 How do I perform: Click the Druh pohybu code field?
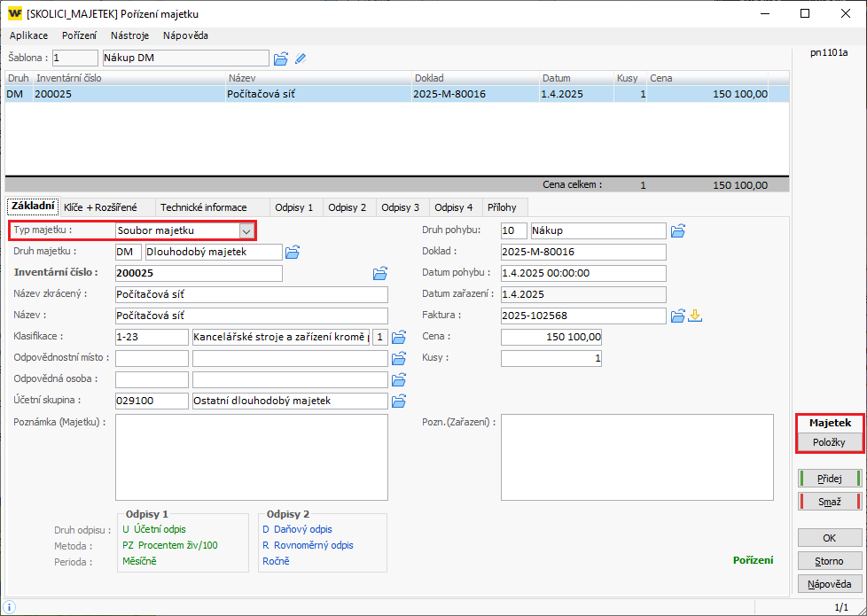[513, 230]
